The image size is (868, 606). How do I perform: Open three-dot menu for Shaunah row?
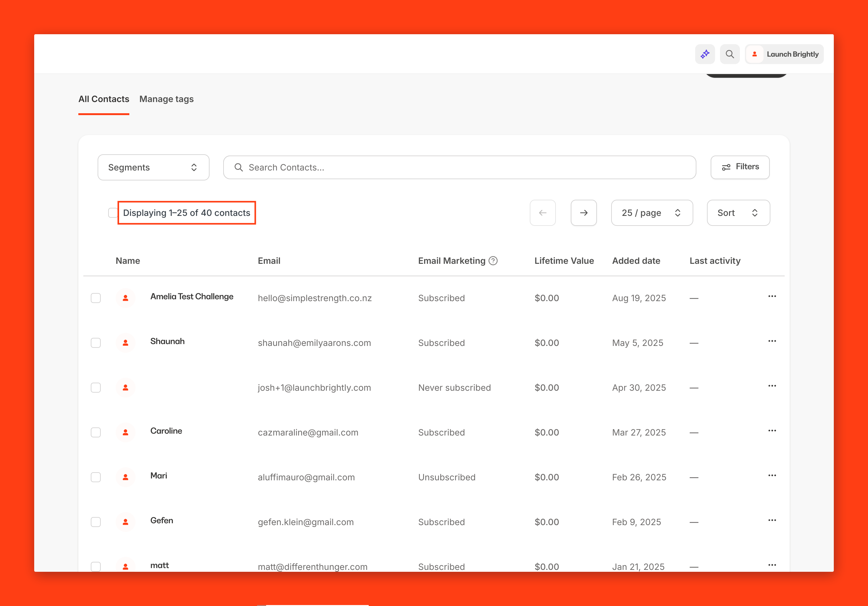pyautogui.click(x=772, y=341)
